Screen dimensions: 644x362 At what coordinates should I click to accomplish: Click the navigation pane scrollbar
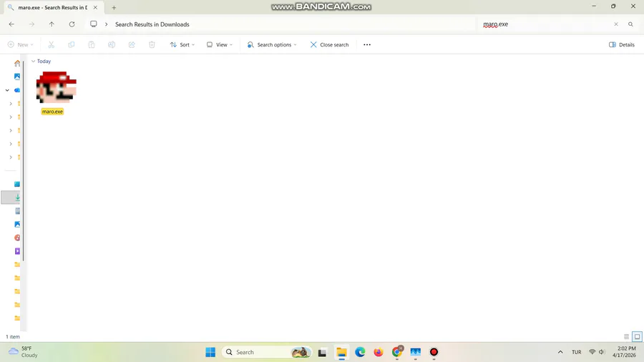(x=24, y=160)
